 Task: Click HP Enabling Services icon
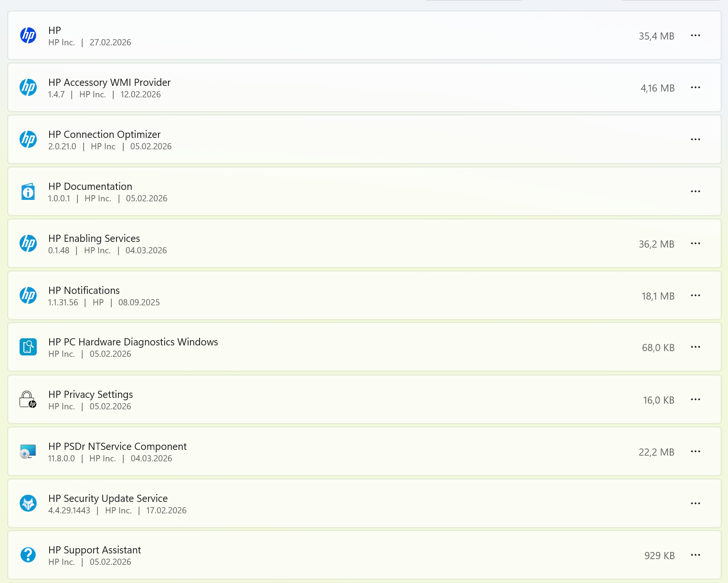(28, 243)
